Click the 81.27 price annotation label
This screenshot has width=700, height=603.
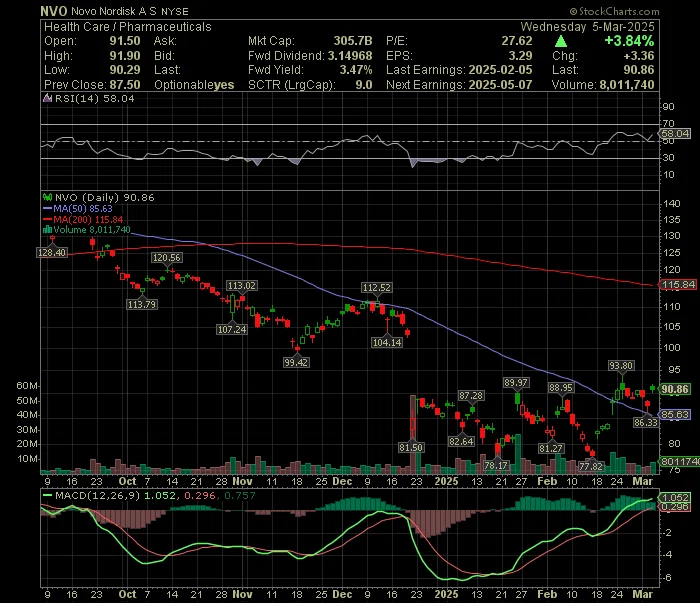coord(550,449)
